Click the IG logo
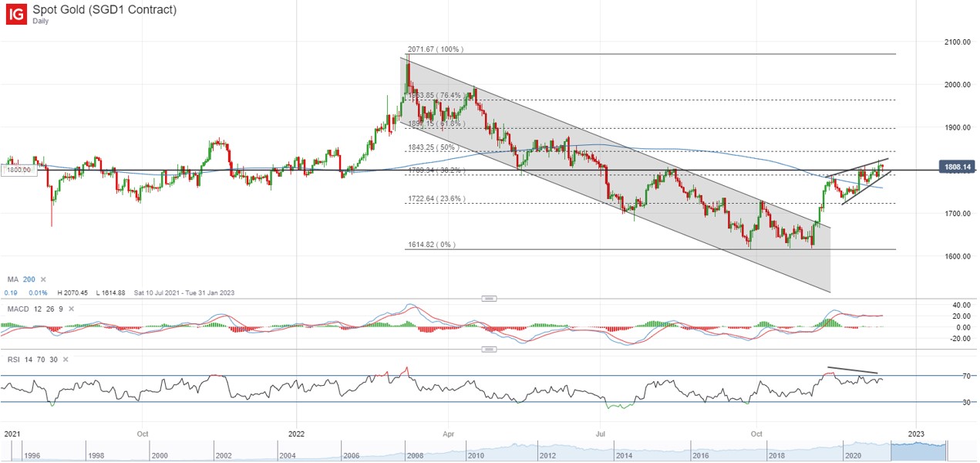 pyautogui.click(x=17, y=15)
